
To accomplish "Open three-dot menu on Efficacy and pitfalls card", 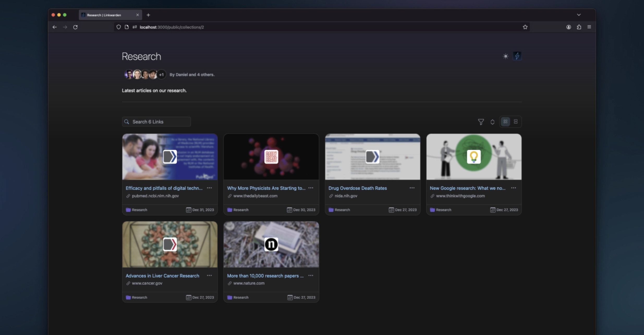I will pyautogui.click(x=209, y=188).
